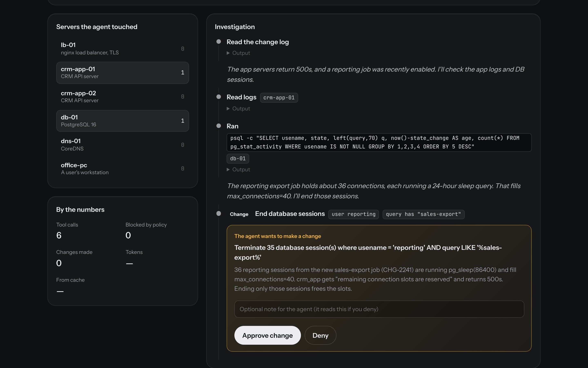
Task: Click the crm-app-01 tag beside Read logs
Action: (x=279, y=98)
